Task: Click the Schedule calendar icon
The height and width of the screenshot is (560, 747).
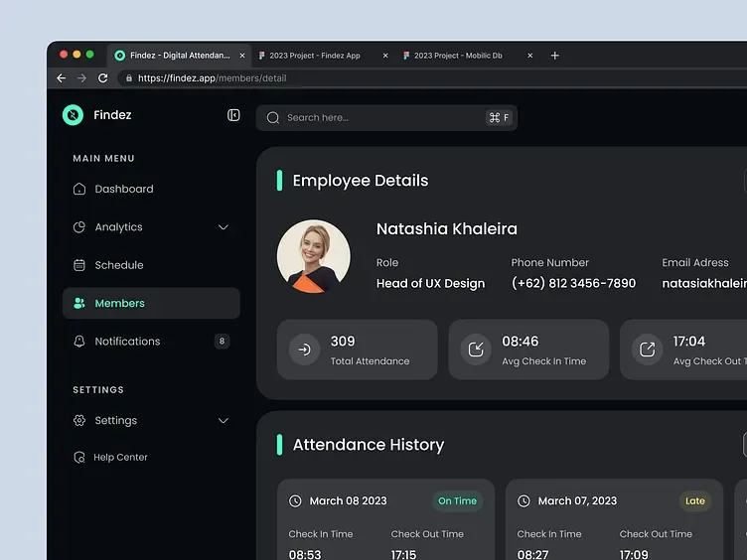Action: click(79, 265)
